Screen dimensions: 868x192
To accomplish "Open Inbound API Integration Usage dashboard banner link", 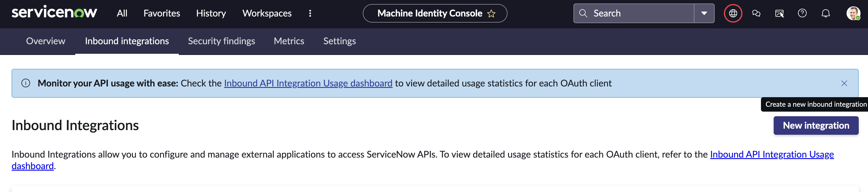I will pyautogui.click(x=308, y=83).
